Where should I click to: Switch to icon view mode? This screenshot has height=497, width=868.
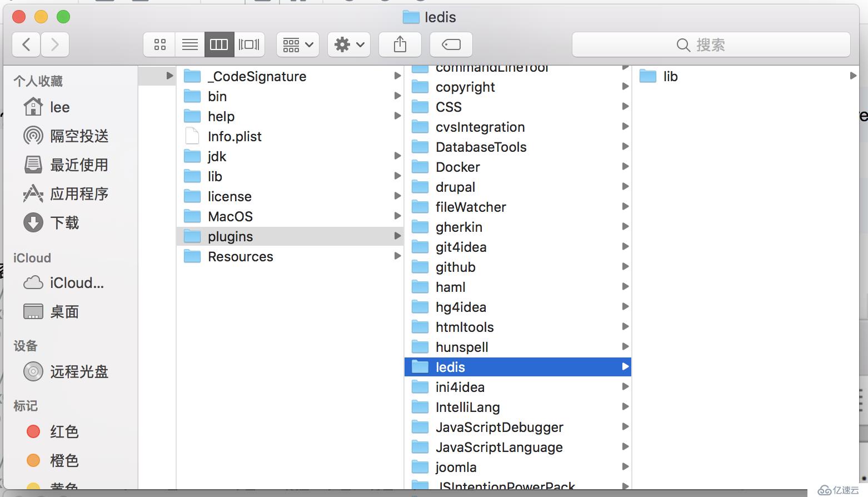coord(159,44)
